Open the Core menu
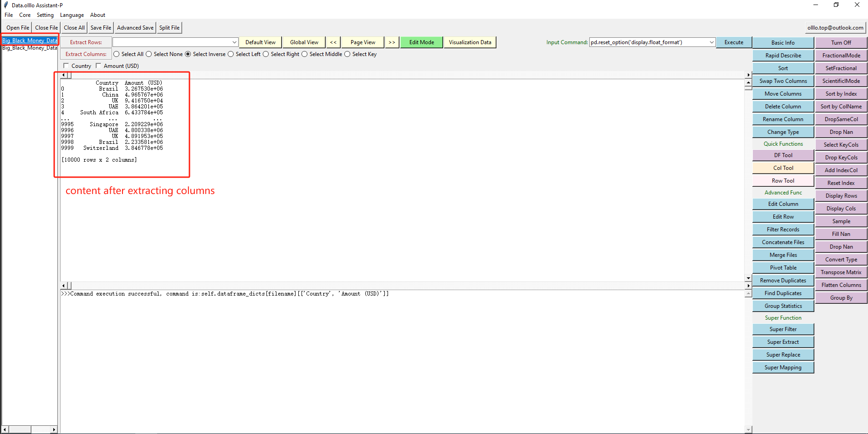This screenshot has width=868, height=434. 25,15
